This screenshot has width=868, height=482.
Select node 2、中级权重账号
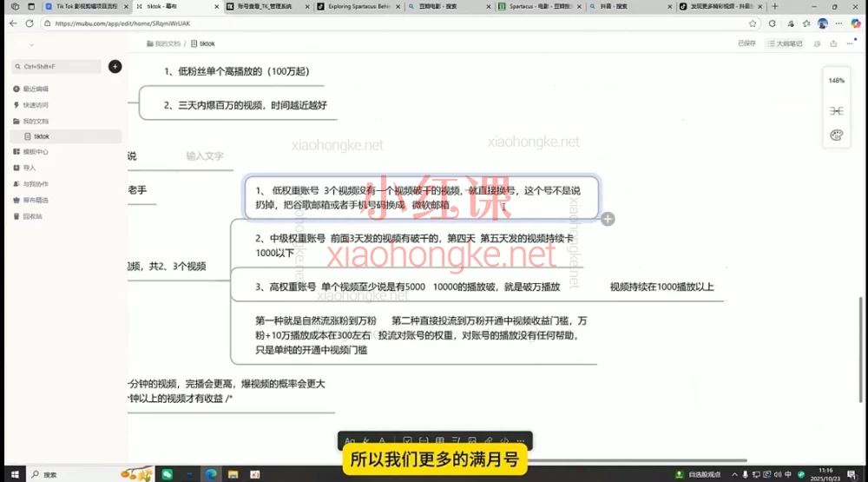(414, 246)
